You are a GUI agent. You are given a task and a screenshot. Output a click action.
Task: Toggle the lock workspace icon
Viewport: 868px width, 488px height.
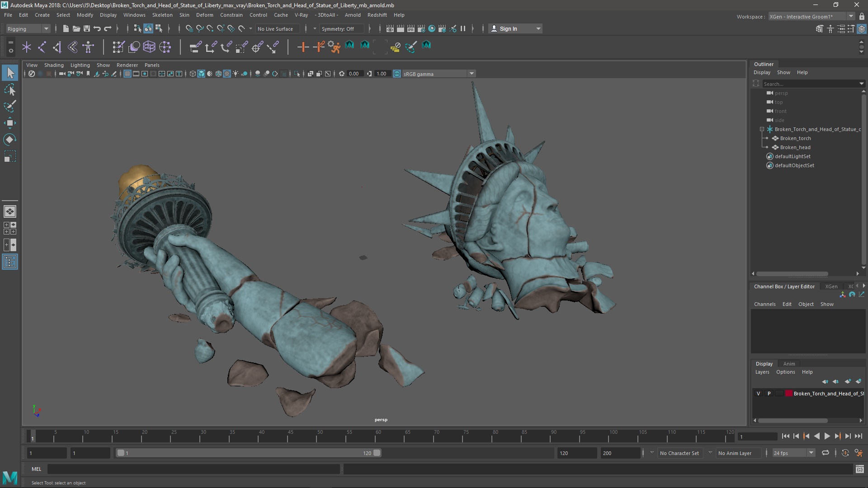862,17
